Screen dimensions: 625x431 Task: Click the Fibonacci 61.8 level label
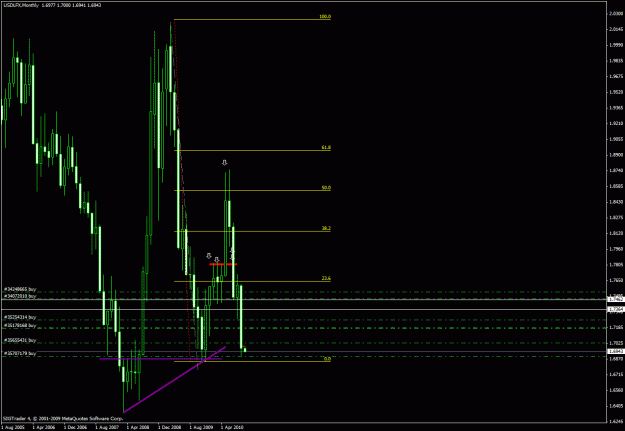coord(326,148)
